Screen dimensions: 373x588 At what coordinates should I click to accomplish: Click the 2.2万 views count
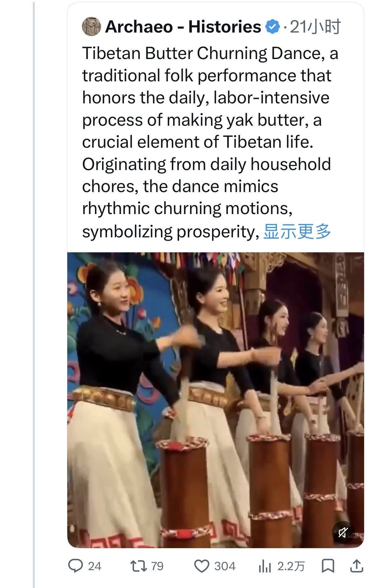click(291, 566)
